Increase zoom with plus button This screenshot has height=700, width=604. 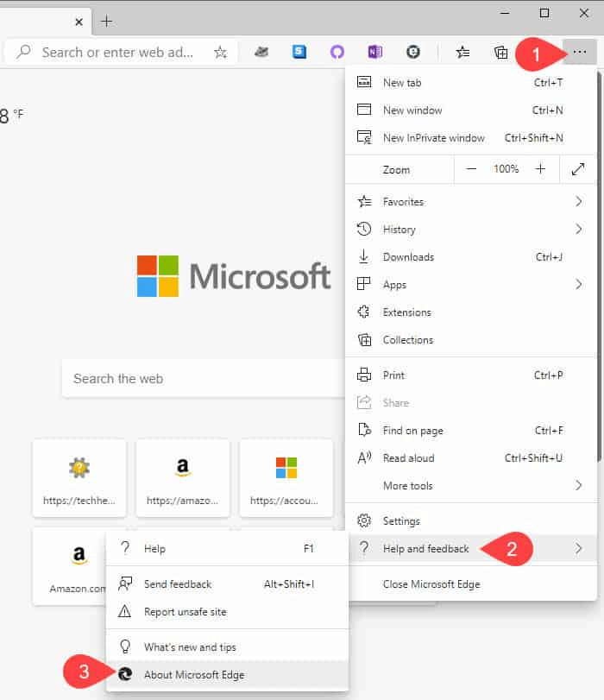(x=540, y=169)
